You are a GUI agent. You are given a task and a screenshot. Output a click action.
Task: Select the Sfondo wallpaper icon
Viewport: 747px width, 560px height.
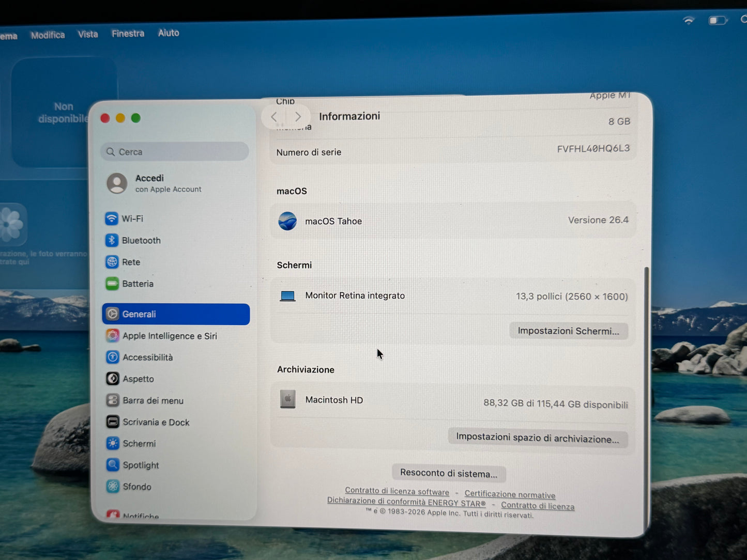tap(113, 487)
